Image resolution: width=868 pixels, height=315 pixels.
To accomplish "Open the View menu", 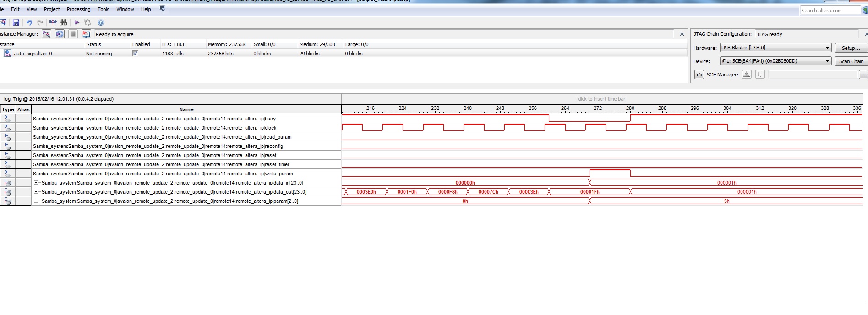I will (x=32, y=9).
